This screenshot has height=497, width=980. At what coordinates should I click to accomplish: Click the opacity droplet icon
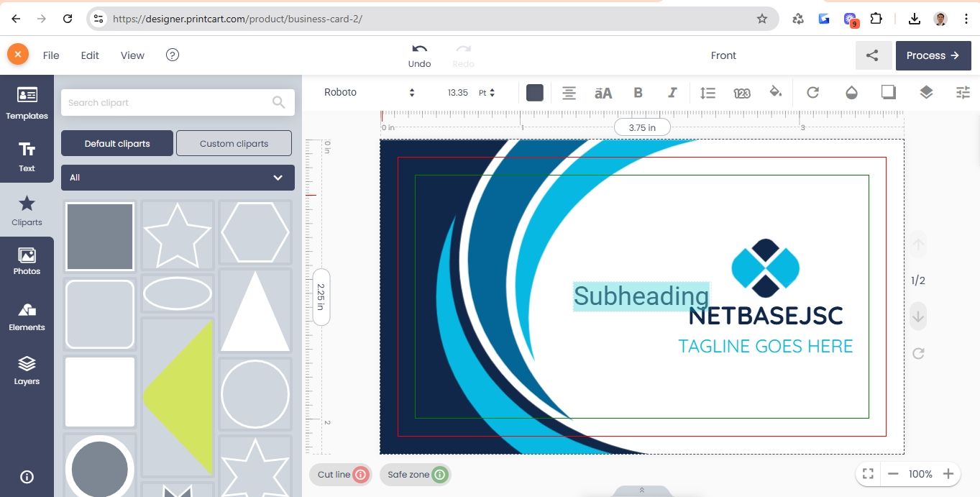(851, 93)
